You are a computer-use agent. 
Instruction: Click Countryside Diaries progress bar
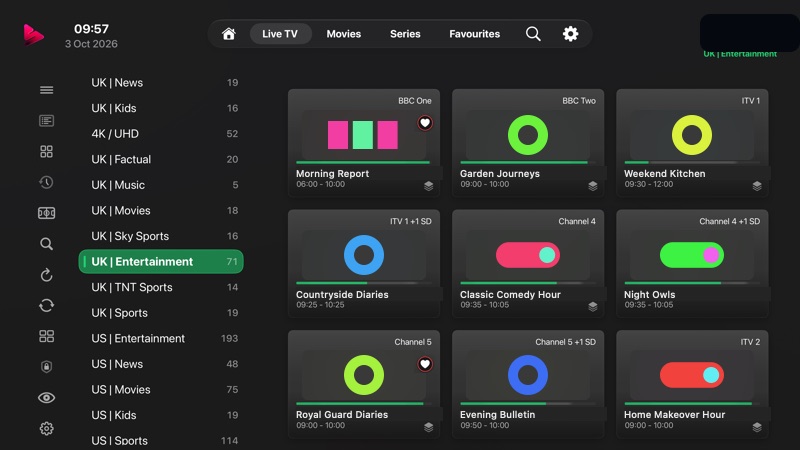point(364,283)
